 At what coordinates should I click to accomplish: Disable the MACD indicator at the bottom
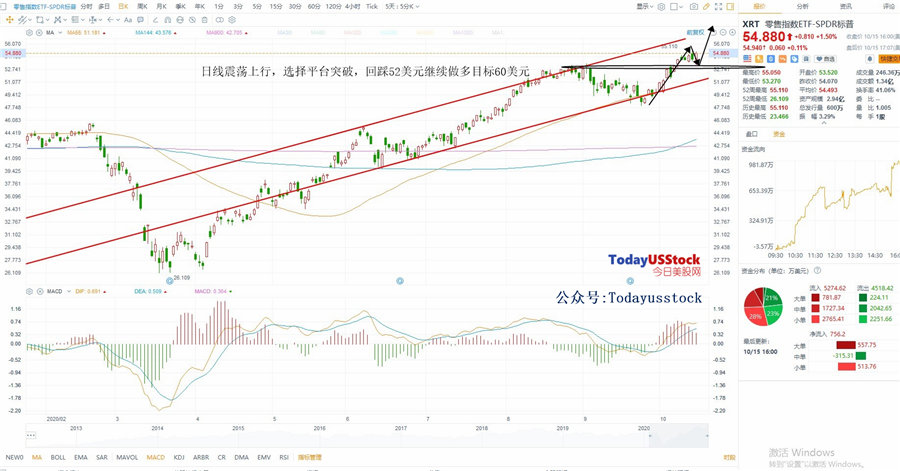(x=156, y=457)
